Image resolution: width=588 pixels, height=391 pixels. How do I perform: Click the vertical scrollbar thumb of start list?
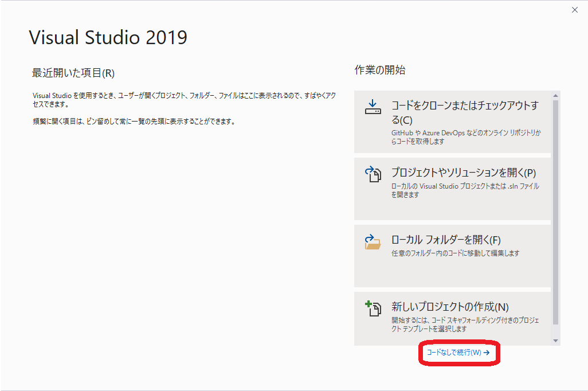click(555, 212)
